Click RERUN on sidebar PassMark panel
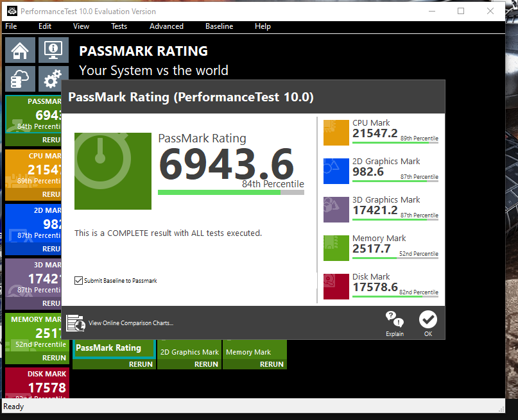Viewport: 518px width, 420px height. click(x=51, y=140)
